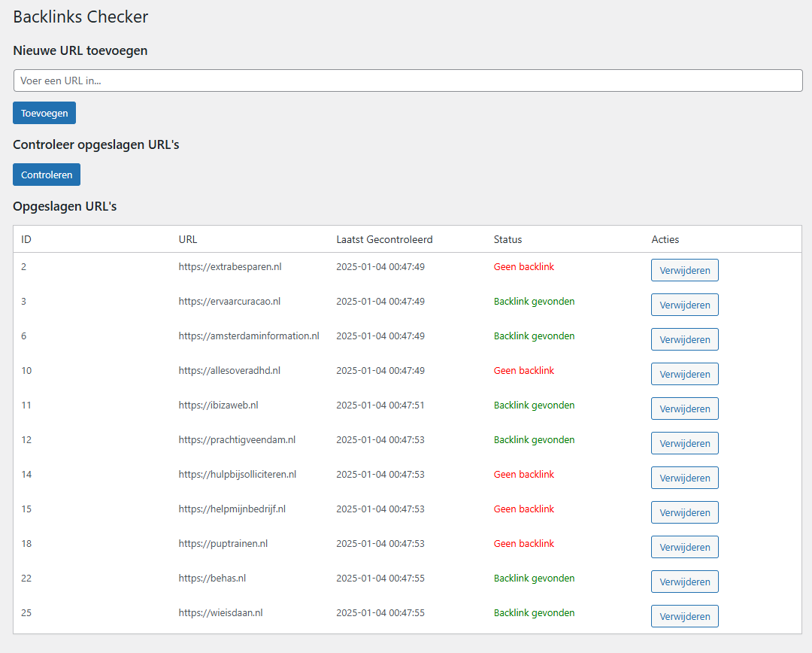The image size is (812, 653).
Task: Remove the extrabesparen.nl row via Verwijderen
Action: [685, 270]
